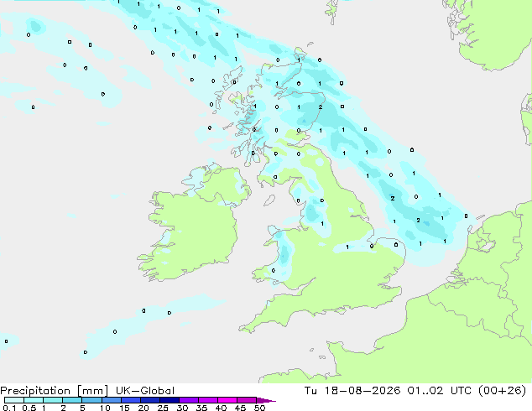Click the 2–5 mm legend color swatch
The height and width of the screenshot is (411, 532).
[72, 400]
